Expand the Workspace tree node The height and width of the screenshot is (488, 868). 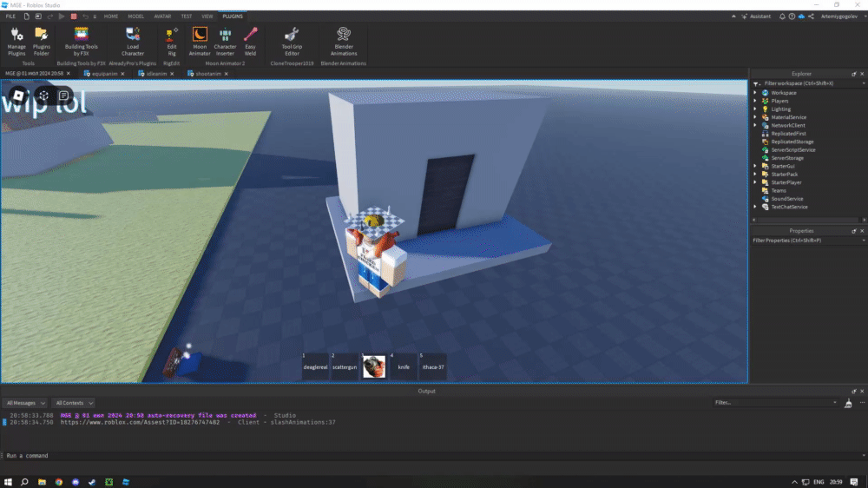click(x=755, y=93)
